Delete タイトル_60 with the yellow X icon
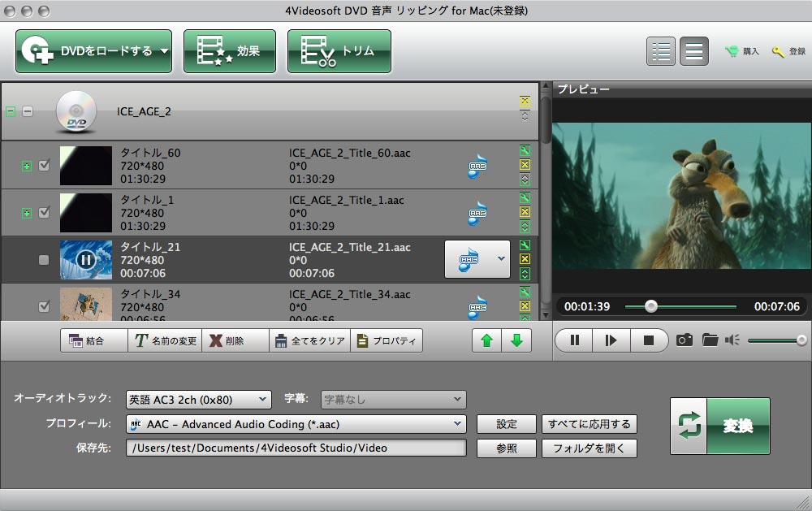Image resolution: width=812 pixels, height=511 pixels. point(525,165)
